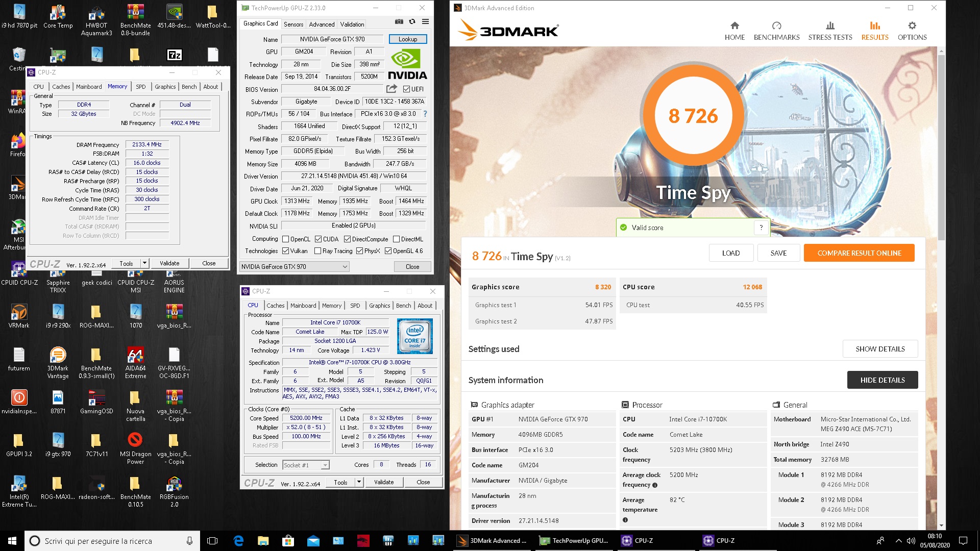Click the Windows search box

(112, 541)
